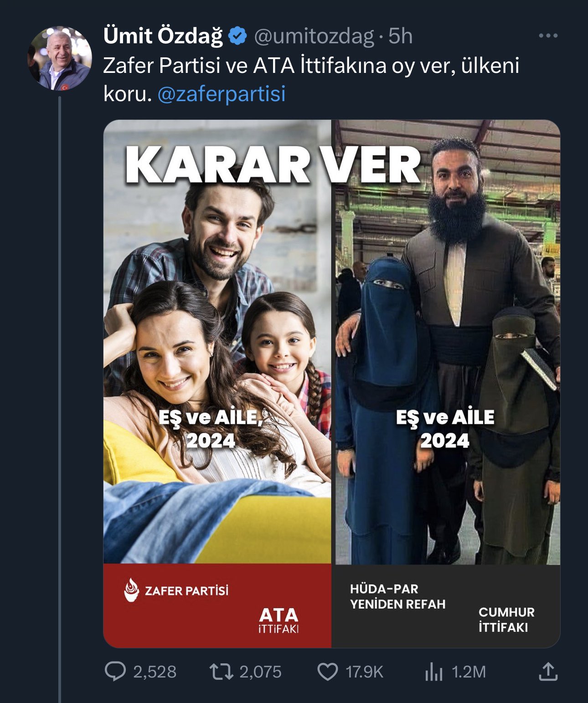Click the @umitozdag handle
Image resolution: width=588 pixels, height=703 pixels.
click(314, 36)
